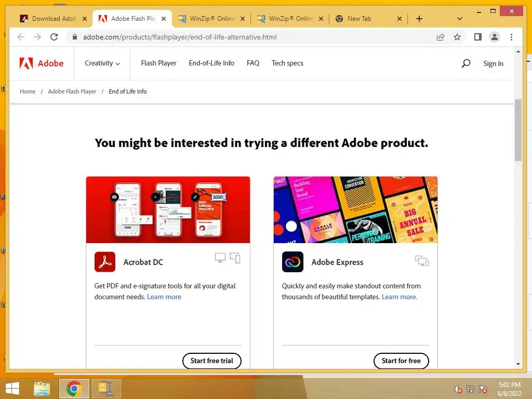This screenshot has width=532, height=399.
Task: Open WinZip icon in taskbar
Action: click(106, 389)
